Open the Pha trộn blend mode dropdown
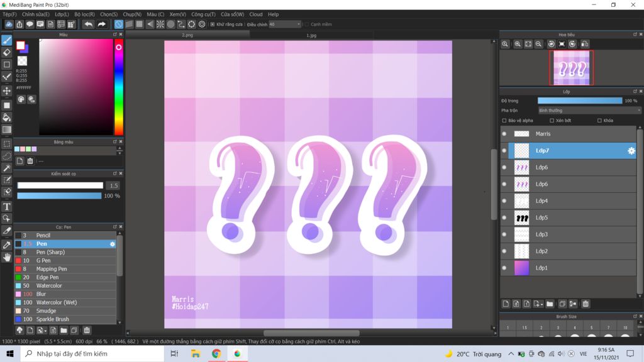The width and height of the screenshot is (644, 362). point(589,111)
